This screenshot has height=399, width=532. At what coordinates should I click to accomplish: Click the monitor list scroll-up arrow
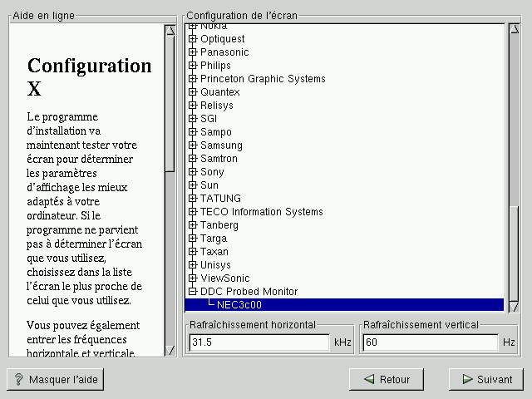coord(514,31)
